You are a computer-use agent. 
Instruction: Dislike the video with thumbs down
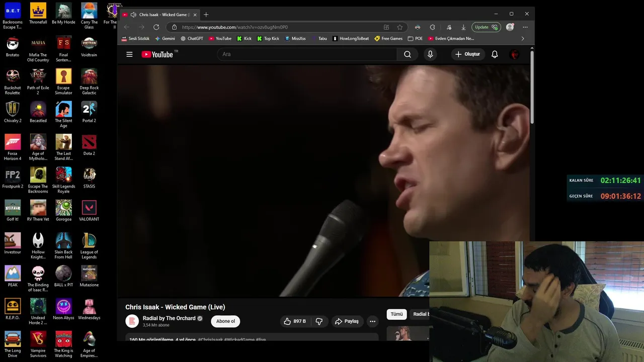(x=319, y=321)
